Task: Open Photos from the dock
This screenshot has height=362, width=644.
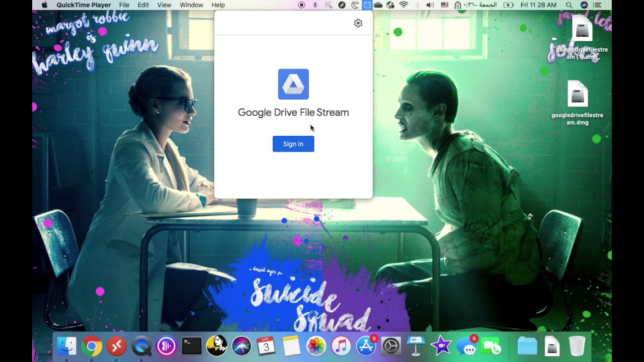Action: [x=316, y=346]
